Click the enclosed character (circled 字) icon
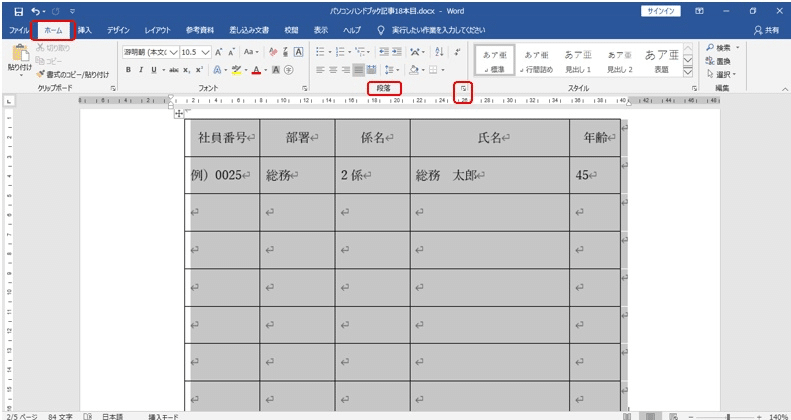The height and width of the screenshot is (420, 791). (x=289, y=70)
